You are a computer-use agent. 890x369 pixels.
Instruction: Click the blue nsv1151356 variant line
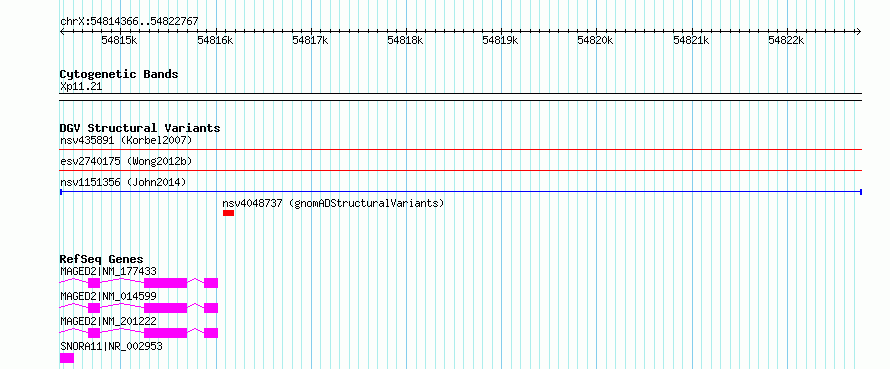(461, 192)
